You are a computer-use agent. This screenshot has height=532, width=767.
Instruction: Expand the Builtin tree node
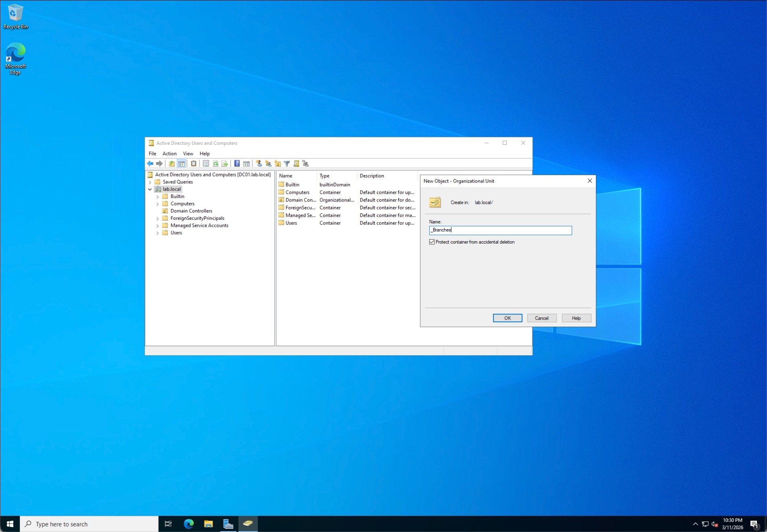click(158, 197)
